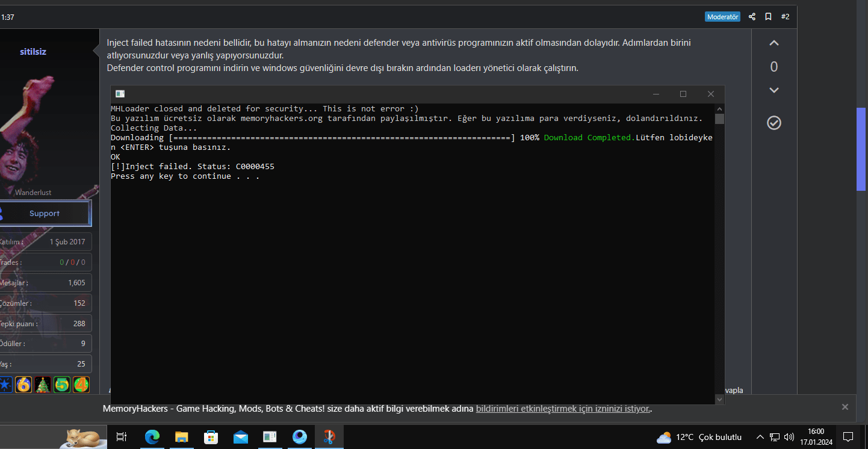This screenshot has width=868, height=449.
Task: Open File Explorer from the taskbar
Action: pyautogui.click(x=182, y=438)
